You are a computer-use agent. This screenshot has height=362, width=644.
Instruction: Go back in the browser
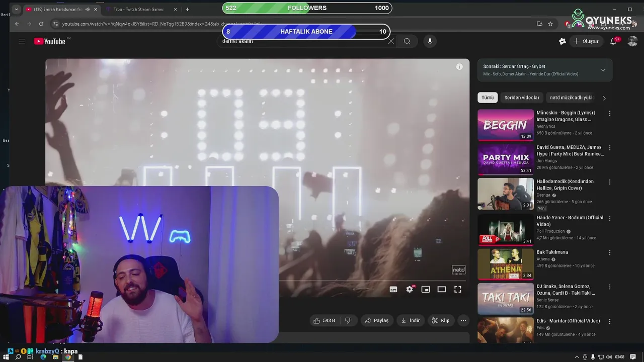pyautogui.click(x=17, y=24)
